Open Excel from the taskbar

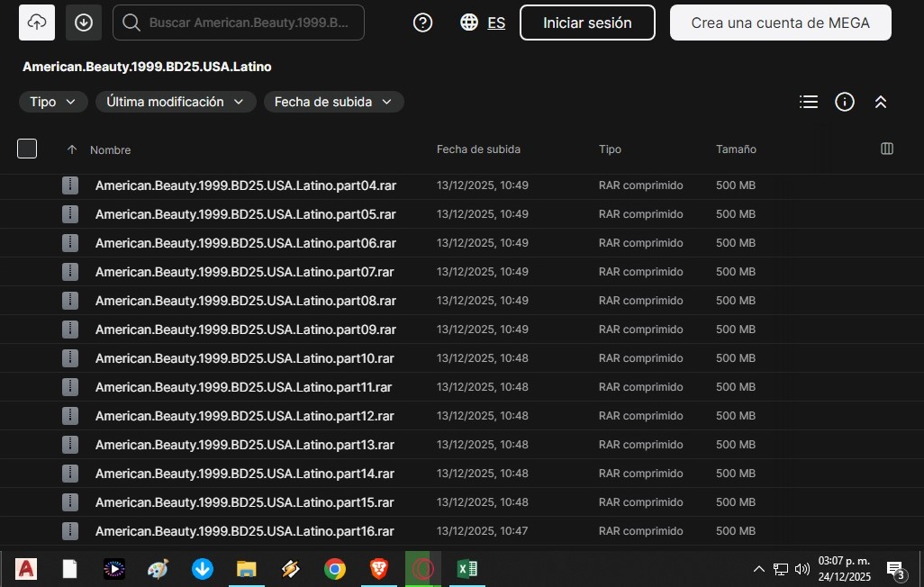[x=467, y=569]
